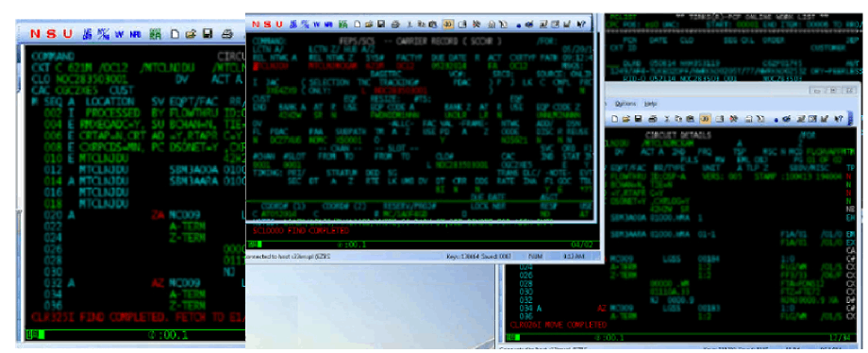Click the red S button in left circuit window
The image size is (868, 353).
[51, 34]
